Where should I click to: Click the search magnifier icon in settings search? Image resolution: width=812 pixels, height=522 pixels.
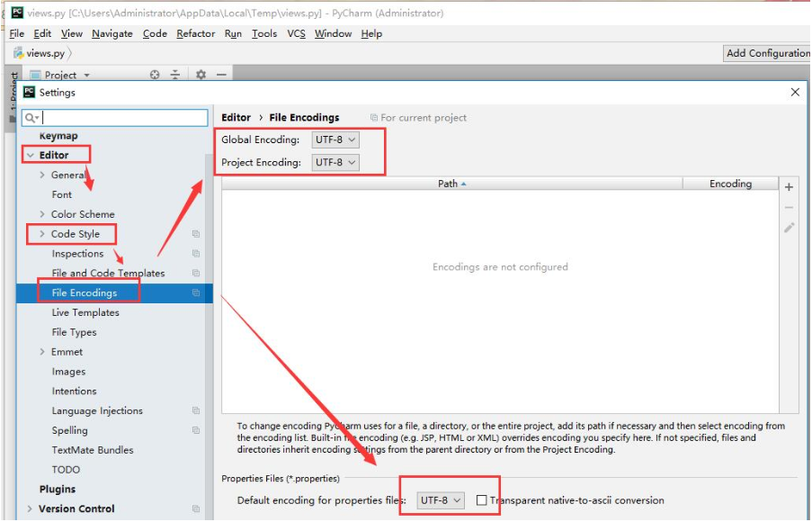tap(31, 118)
